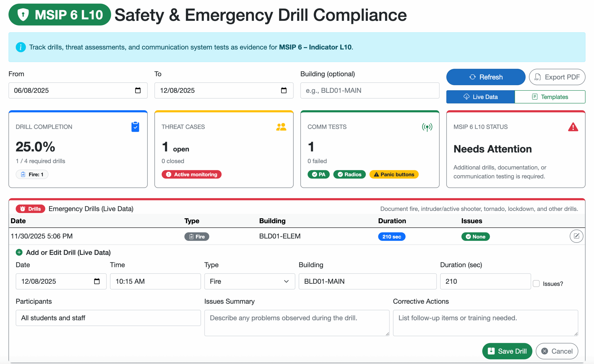Image resolution: width=594 pixels, height=364 pixels.
Task: Click the PA passed badge
Action: pyautogui.click(x=318, y=174)
